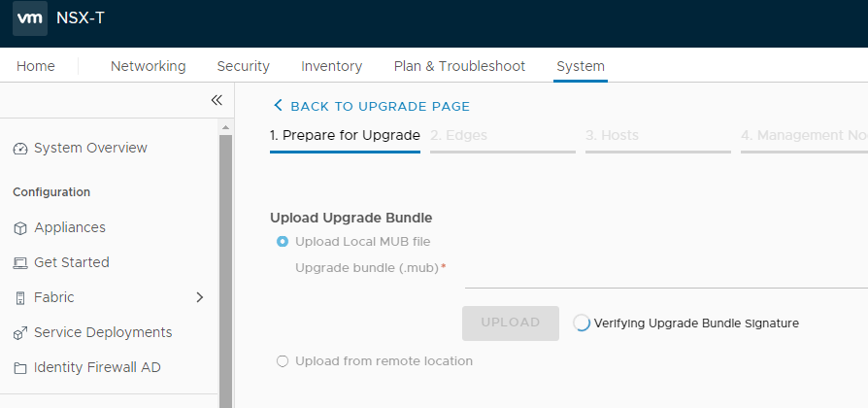The height and width of the screenshot is (408, 868).
Task: Open the Plan & Troubleshoot tab
Action: pyautogui.click(x=459, y=66)
